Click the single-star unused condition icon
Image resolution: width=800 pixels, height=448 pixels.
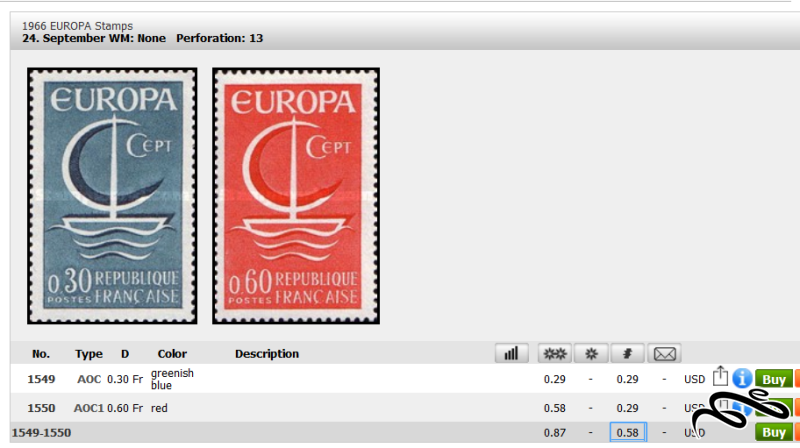click(x=591, y=354)
